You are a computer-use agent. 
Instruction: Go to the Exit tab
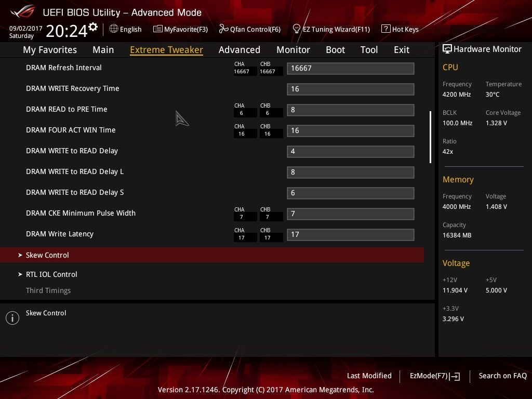[x=402, y=50]
